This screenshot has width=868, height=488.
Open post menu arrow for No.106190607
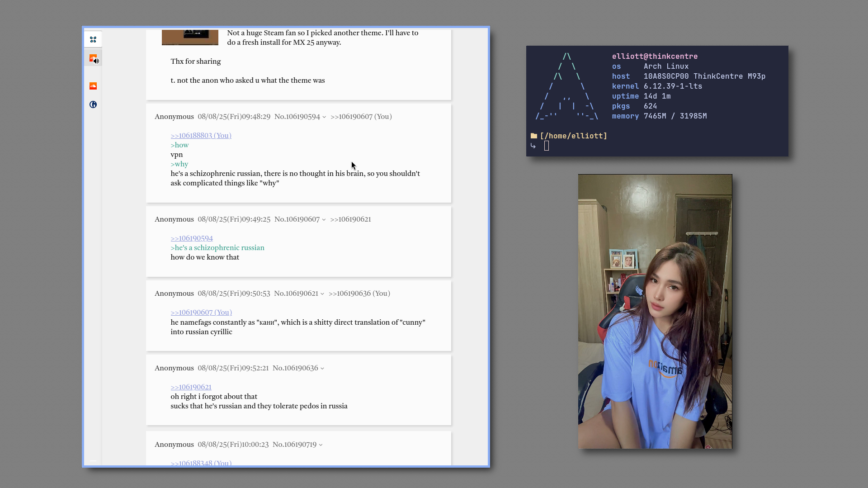pos(324,220)
